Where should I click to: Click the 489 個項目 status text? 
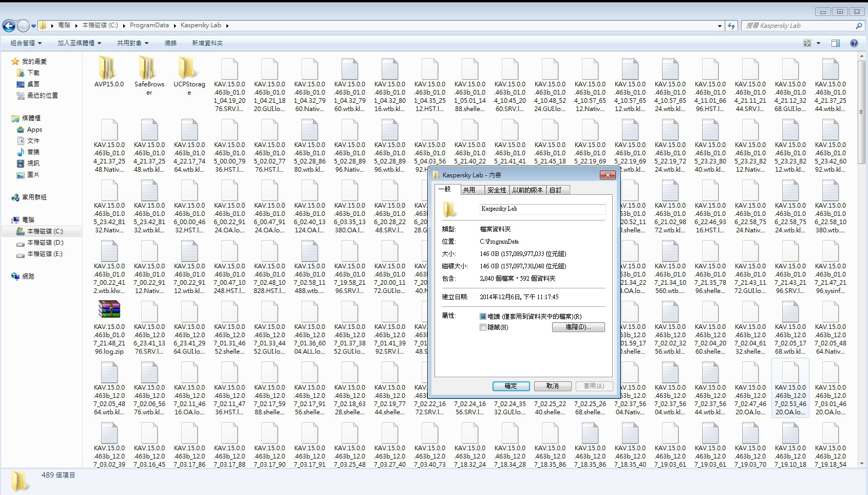(59, 475)
